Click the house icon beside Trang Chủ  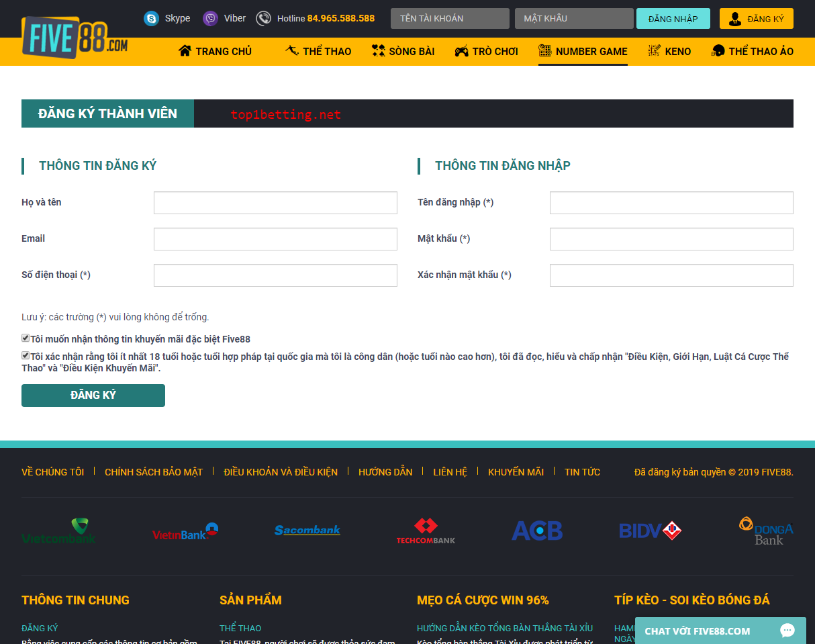click(185, 51)
